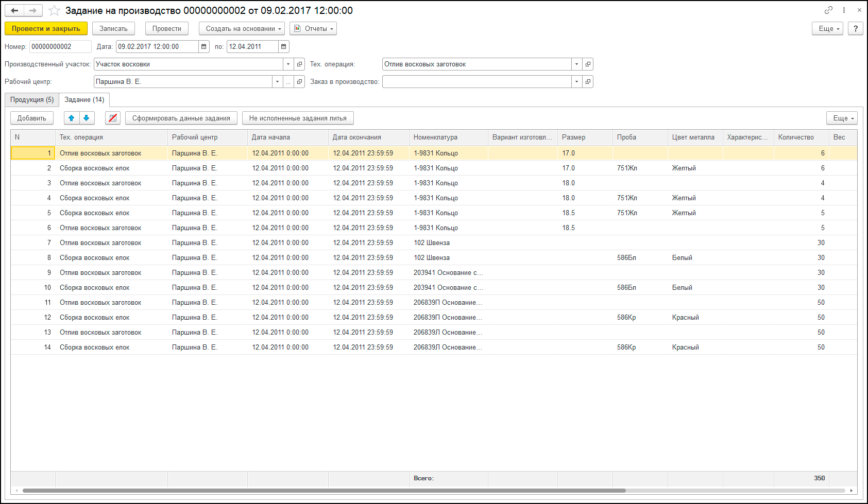Open the Отчеты menu
Screen dimensions: 868x504
point(313,29)
